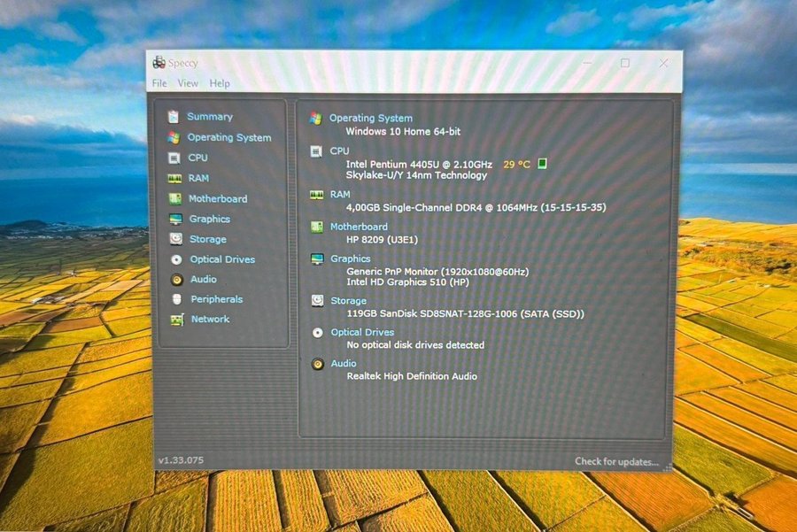Select Graphics in the sidebar
This screenshot has height=532, width=797.
pyautogui.click(x=209, y=219)
